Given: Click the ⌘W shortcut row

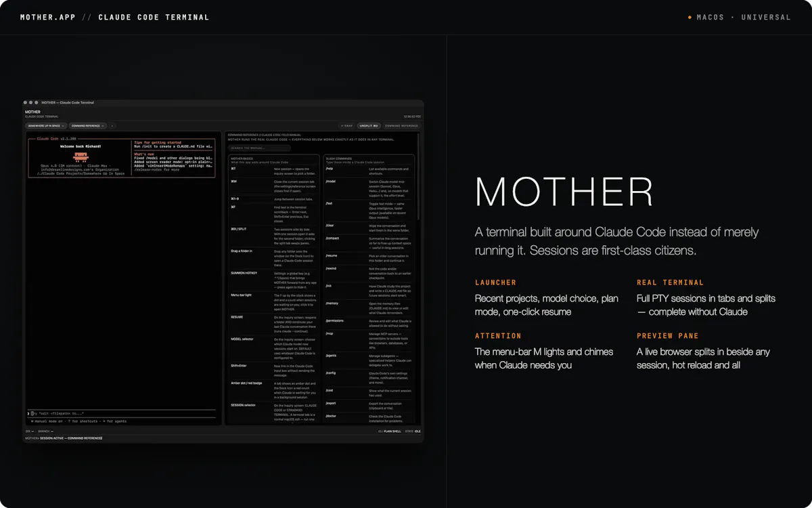Looking at the screenshot, I should (x=274, y=188).
